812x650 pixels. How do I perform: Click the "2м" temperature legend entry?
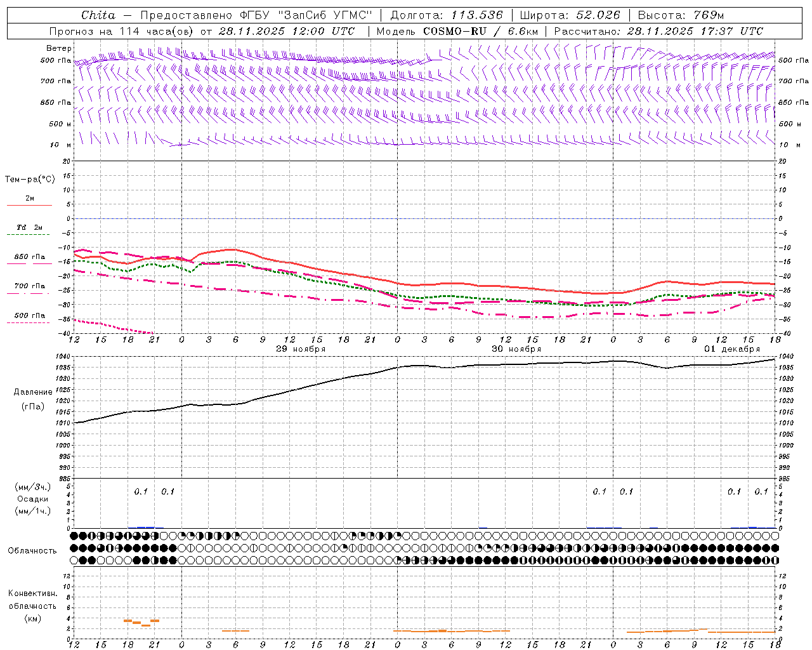coord(30,199)
